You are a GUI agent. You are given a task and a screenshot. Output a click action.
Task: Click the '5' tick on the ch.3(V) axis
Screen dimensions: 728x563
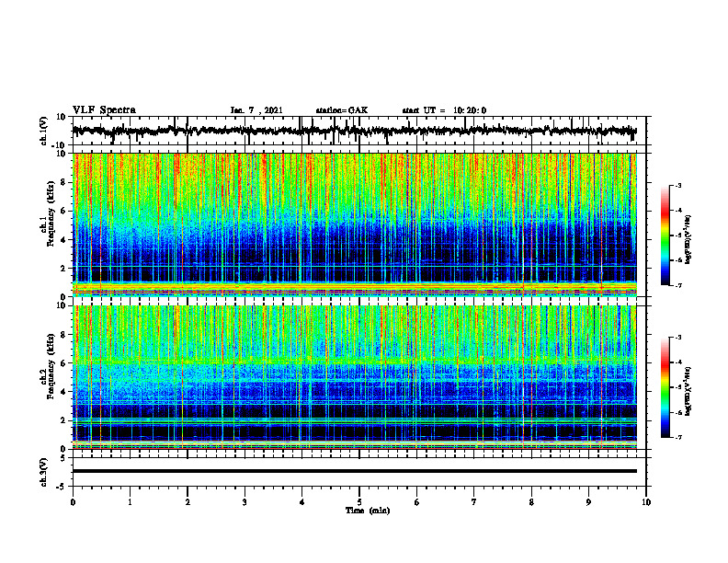click(63, 458)
